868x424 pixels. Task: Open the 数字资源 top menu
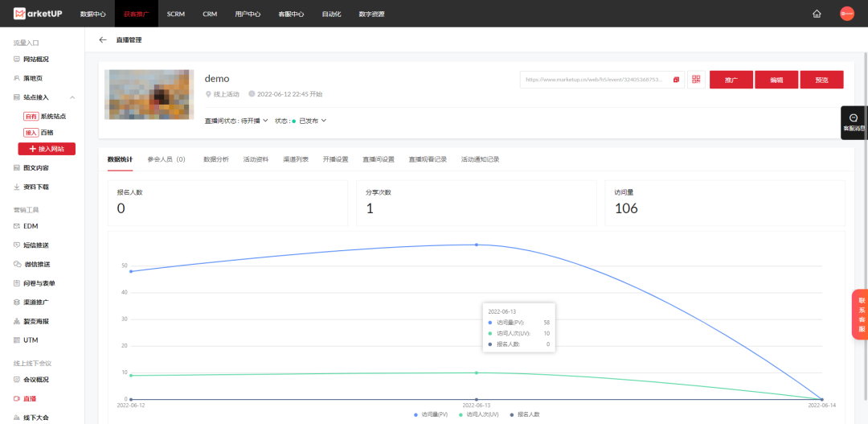(371, 14)
